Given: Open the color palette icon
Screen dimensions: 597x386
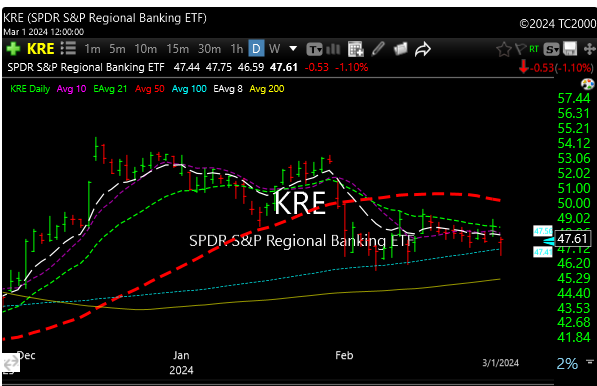Looking at the screenshot, I should click(x=587, y=84).
